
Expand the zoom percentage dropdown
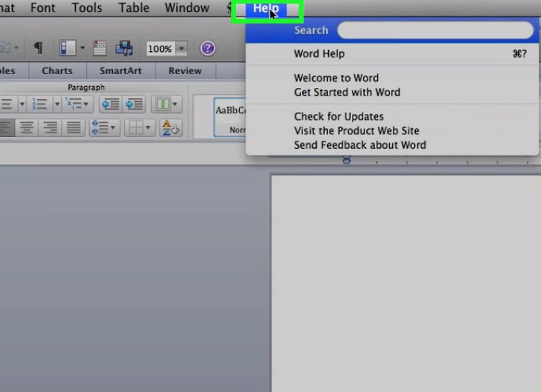181,49
